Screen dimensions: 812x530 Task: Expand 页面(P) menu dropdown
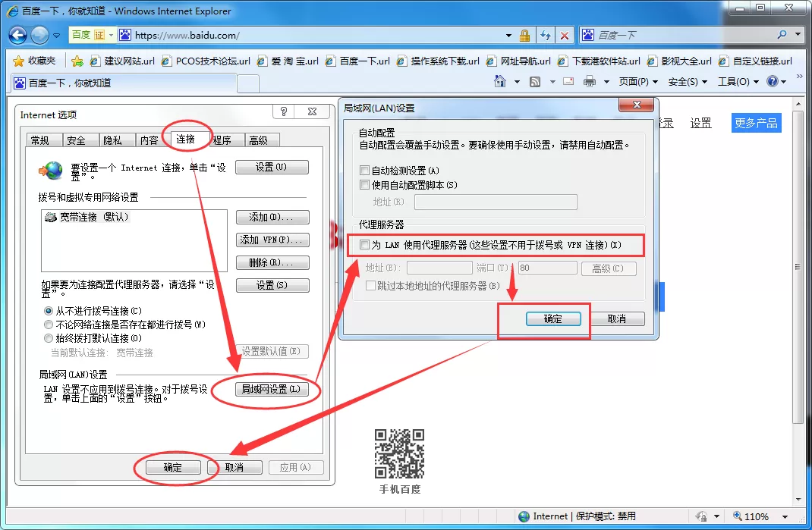[x=655, y=82]
